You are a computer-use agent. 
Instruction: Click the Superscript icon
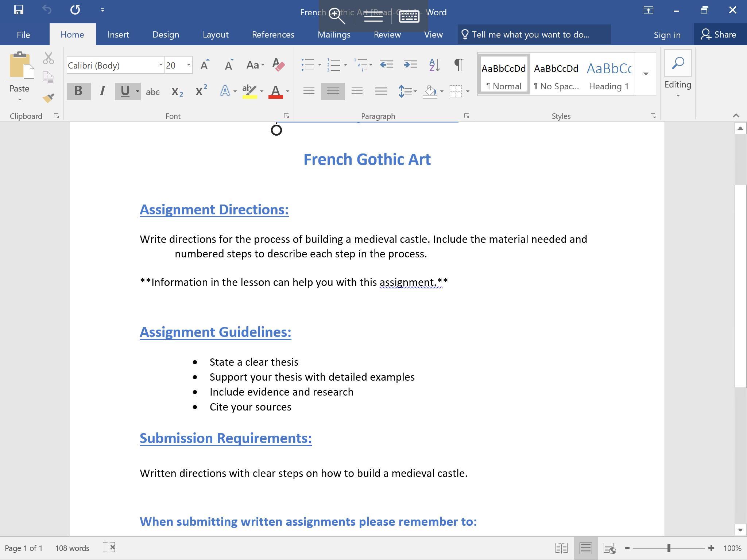[201, 91]
